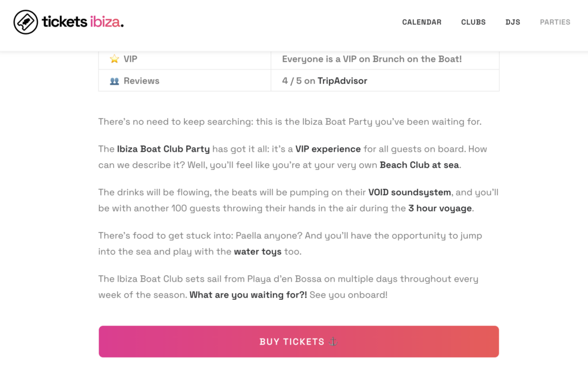Screen dimensions: 588x366
Task: Click the "tickets ibiza." wordmark
Action: tap(83, 22)
